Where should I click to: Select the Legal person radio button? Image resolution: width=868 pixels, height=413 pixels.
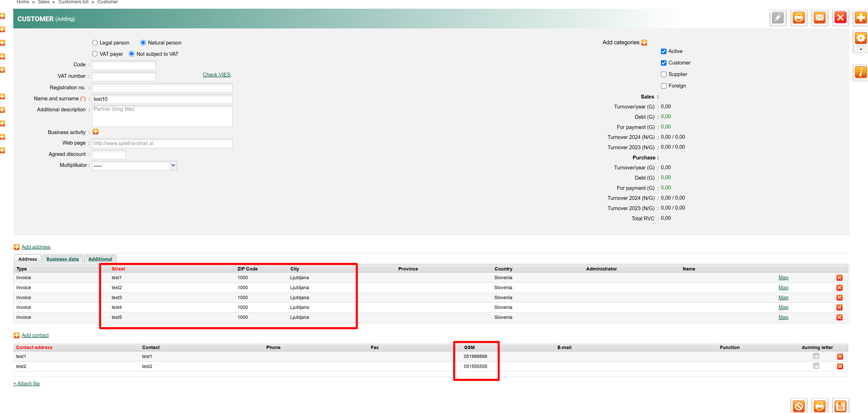point(95,43)
